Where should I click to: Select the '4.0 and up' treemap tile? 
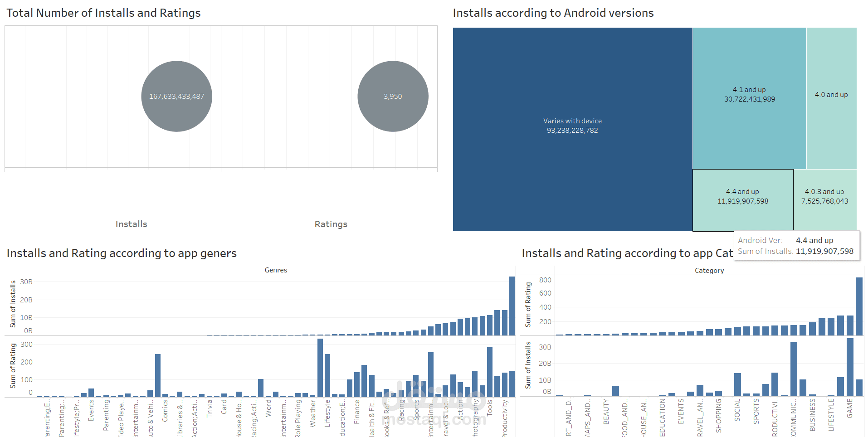(831, 98)
